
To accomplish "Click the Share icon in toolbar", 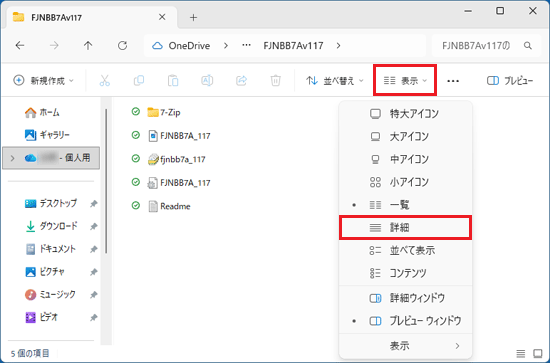I will 241,81.
